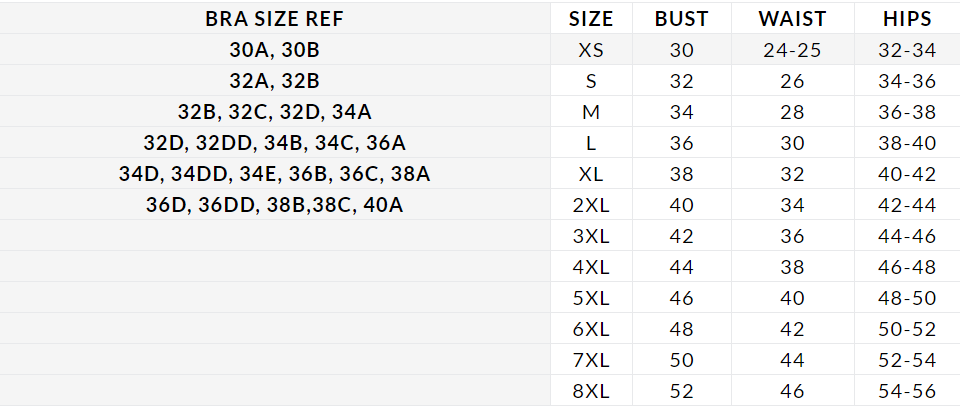Select the 3XL size cell
The width and height of the screenshot is (960, 407).
(x=591, y=235)
